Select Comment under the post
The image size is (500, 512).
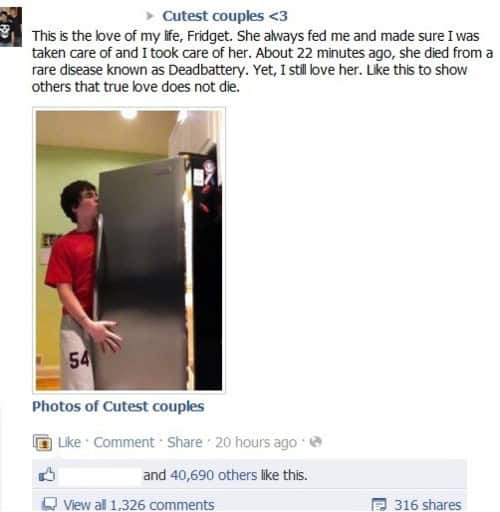(124, 442)
